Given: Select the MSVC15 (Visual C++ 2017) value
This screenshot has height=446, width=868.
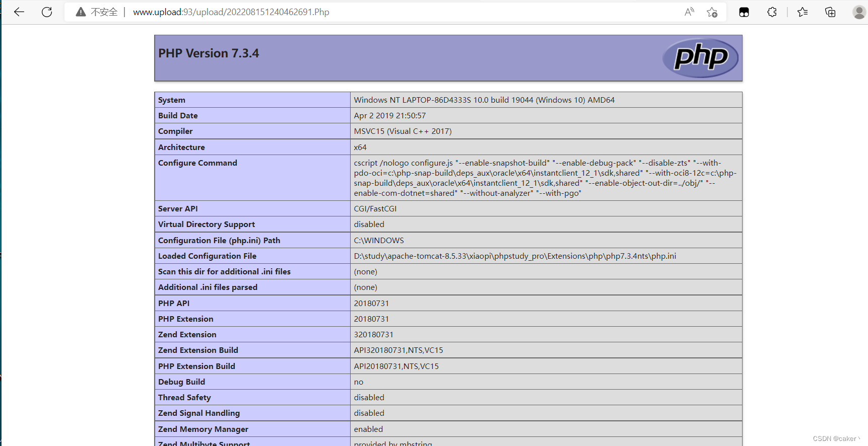Looking at the screenshot, I should point(403,131).
